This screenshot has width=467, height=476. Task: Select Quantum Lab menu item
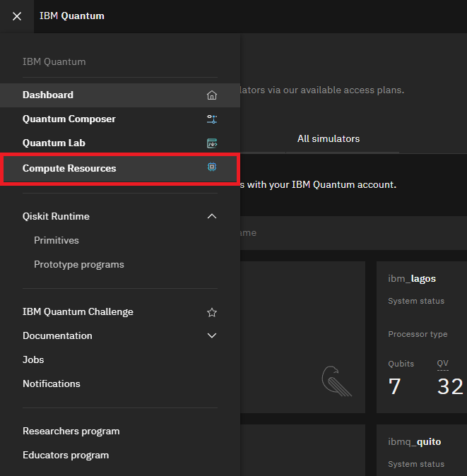[54, 143]
